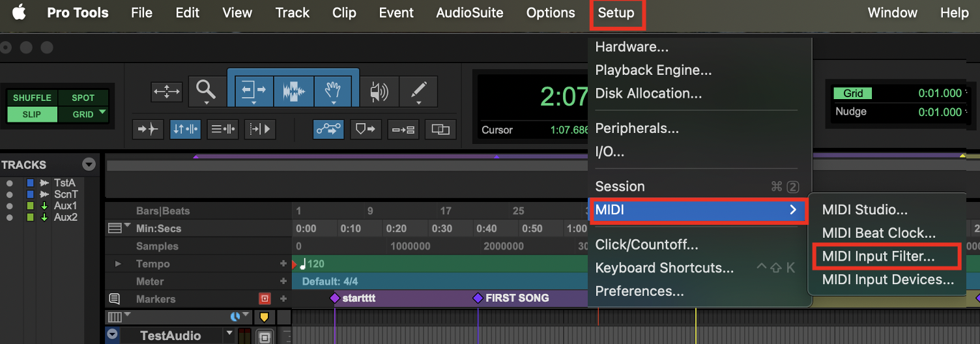Open the Tracks list dropdown menu
Image resolution: width=980 pixels, height=344 pixels.
click(89, 164)
